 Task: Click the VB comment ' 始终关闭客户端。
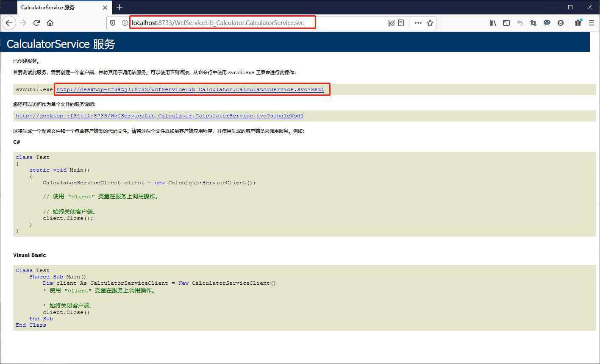click(x=67, y=306)
